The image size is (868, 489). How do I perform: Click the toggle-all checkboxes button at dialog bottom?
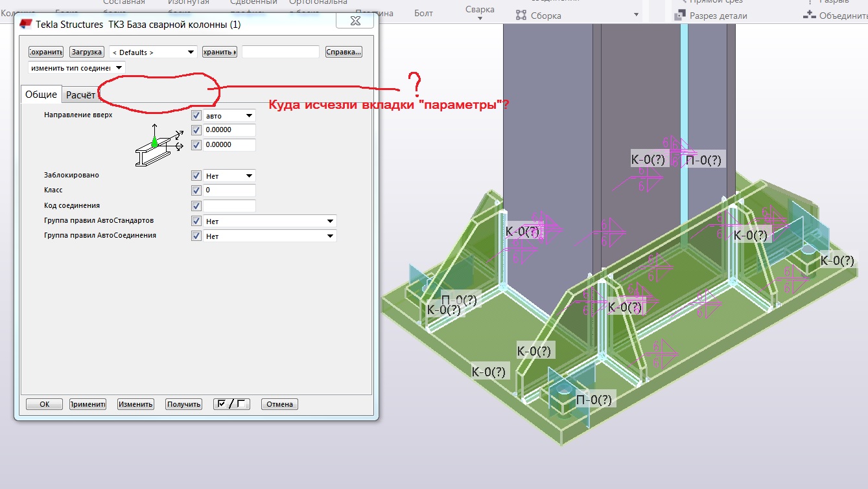point(231,404)
